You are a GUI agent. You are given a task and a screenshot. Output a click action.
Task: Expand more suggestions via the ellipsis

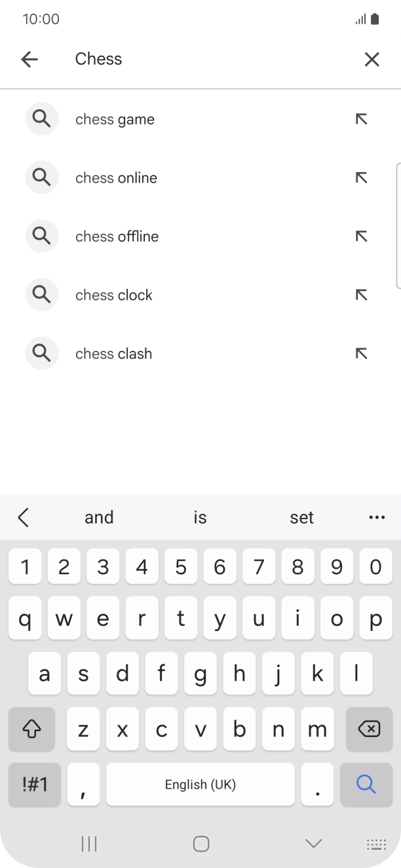(377, 517)
